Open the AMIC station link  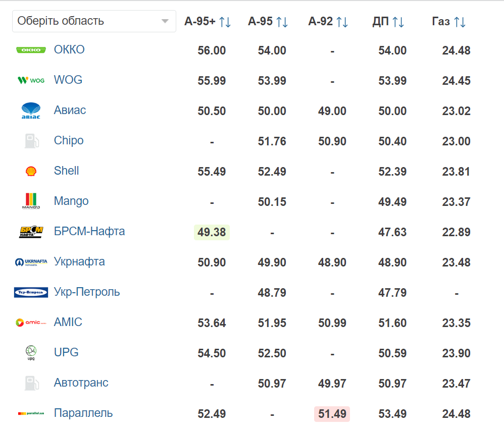[x=68, y=322]
